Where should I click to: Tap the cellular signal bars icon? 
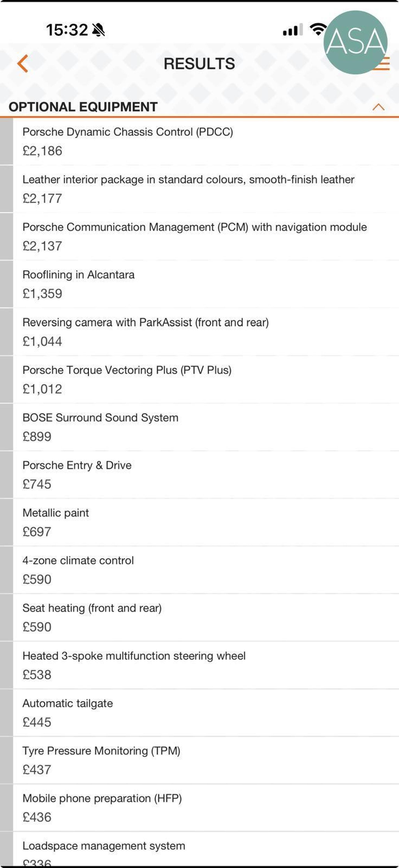click(293, 30)
